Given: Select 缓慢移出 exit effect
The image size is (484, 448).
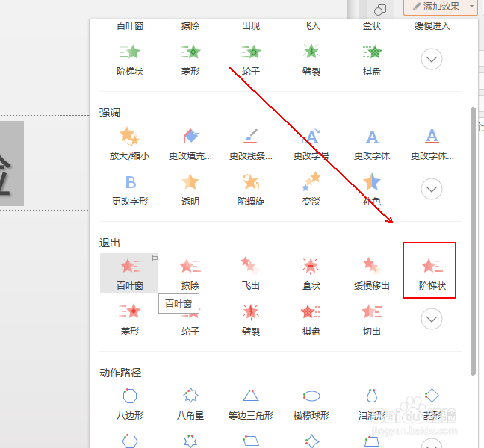Looking at the screenshot, I should coord(372,273).
